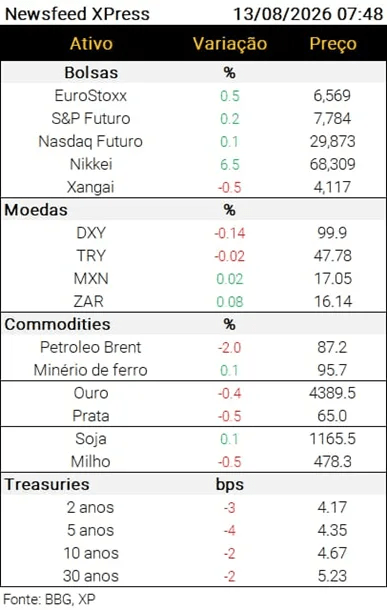The height and width of the screenshot is (611, 388).
Task: Click the DXY currency row label
Action: [91, 233]
